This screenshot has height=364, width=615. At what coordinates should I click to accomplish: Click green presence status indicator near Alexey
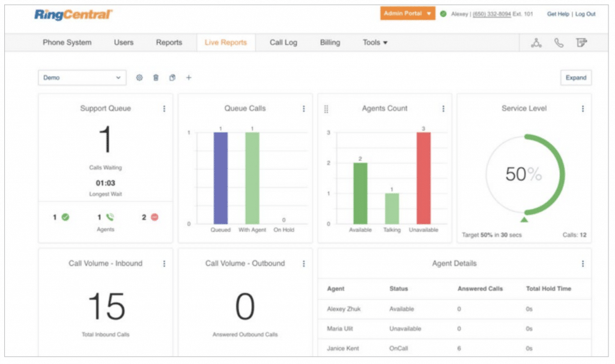443,14
